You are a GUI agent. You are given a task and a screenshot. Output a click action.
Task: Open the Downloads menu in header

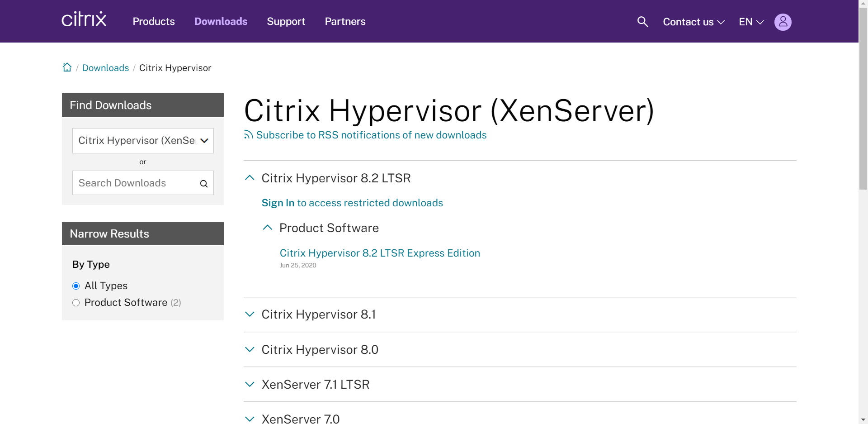(x=221, y=21)
